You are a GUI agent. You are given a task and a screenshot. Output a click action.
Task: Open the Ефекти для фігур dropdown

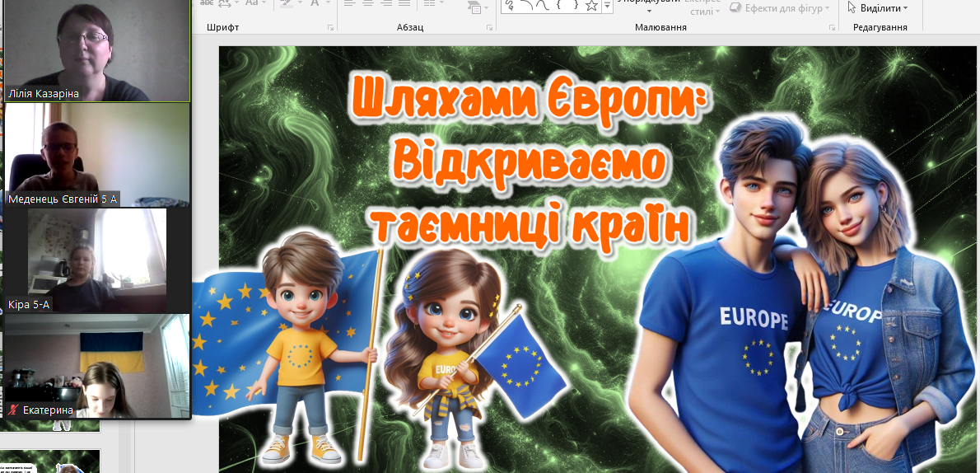827,8
